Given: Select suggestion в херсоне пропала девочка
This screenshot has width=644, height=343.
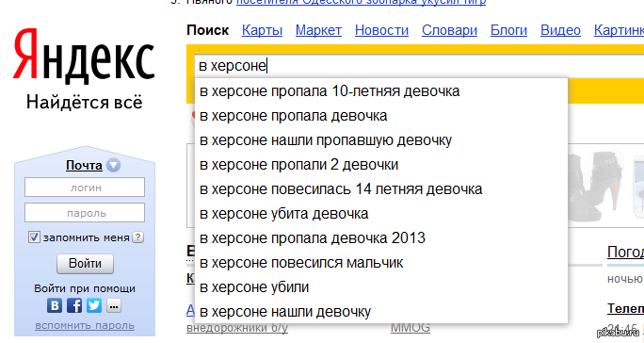Looking at the screenshot, I should tap(381, 116).
